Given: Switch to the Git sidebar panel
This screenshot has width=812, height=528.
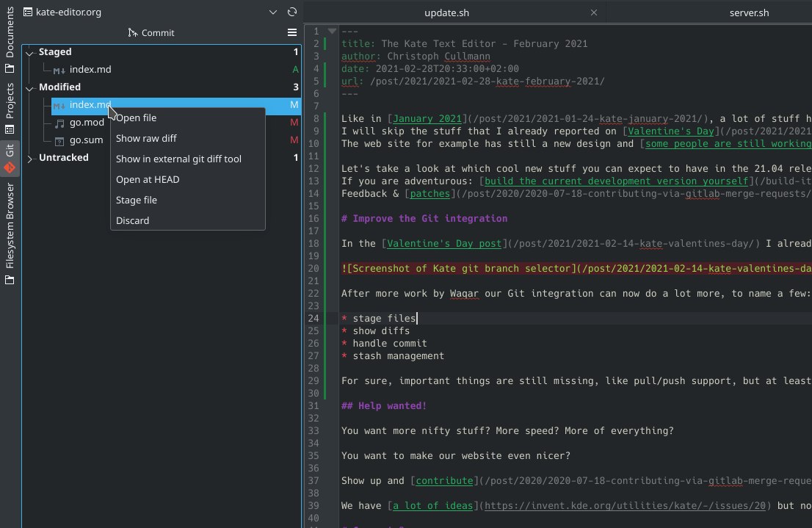Looking at the screenshot, I should pos(10,159).
